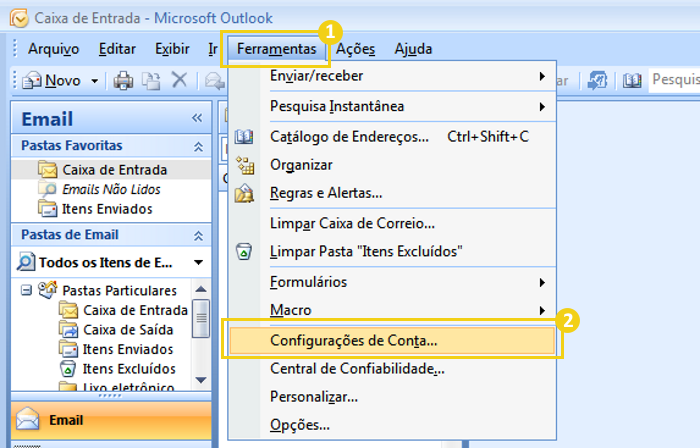Screen dimensions: 700x448
Task: Open the Ações menu
Action: click(355, 49)
